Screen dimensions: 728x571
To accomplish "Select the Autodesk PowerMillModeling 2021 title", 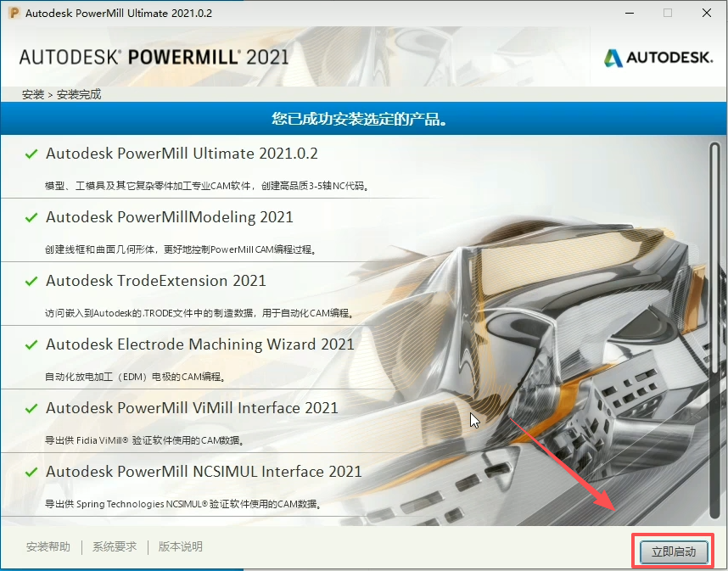I will pyautogui.click(x=170, y=217).
